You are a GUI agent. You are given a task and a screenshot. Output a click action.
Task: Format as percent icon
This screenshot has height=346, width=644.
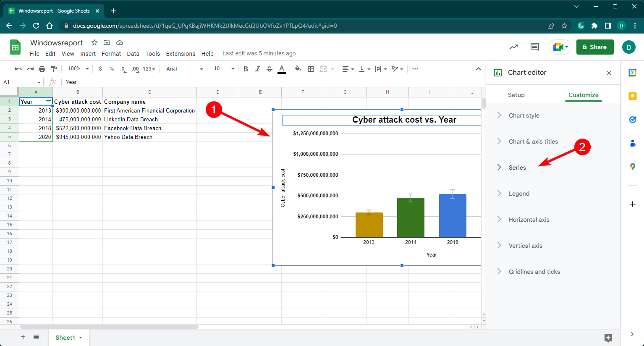112,69
